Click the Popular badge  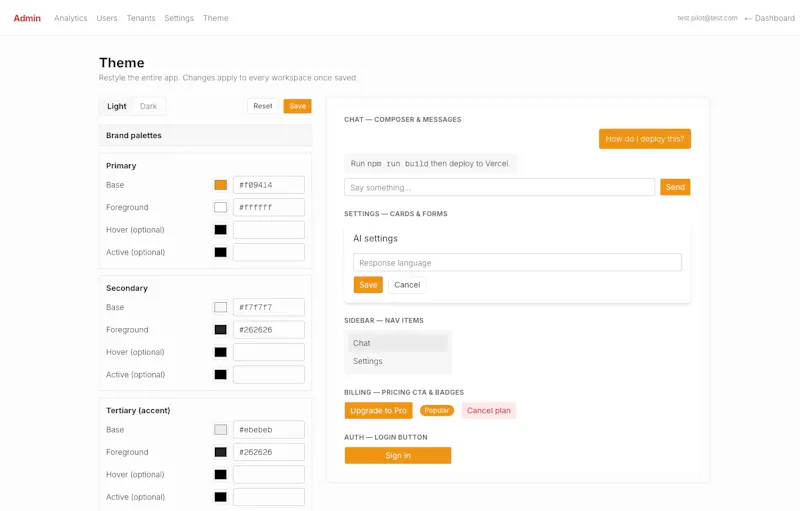pos(437,411)
